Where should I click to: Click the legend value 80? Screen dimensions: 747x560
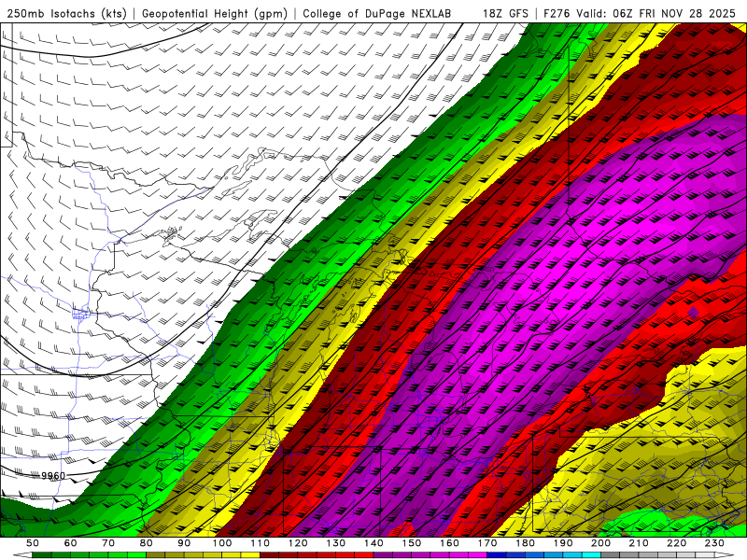[x=147, y=543]
